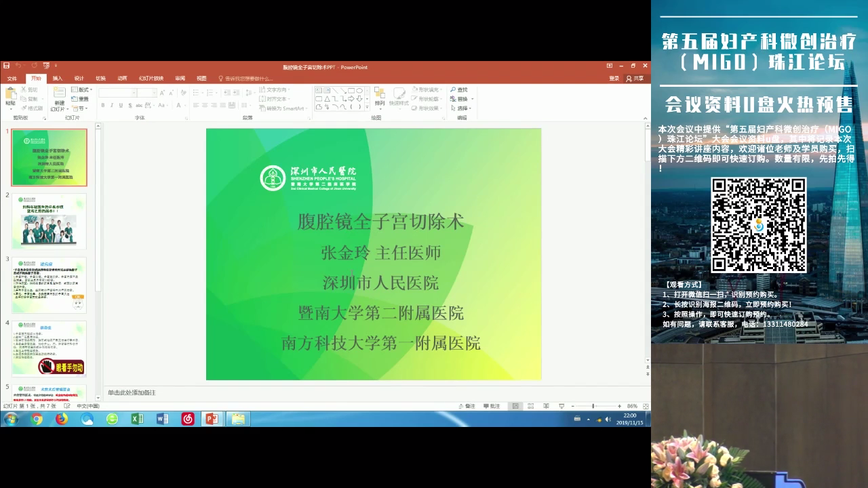Open the Insert (插入) ribbon tab

[x=58, y=79]
